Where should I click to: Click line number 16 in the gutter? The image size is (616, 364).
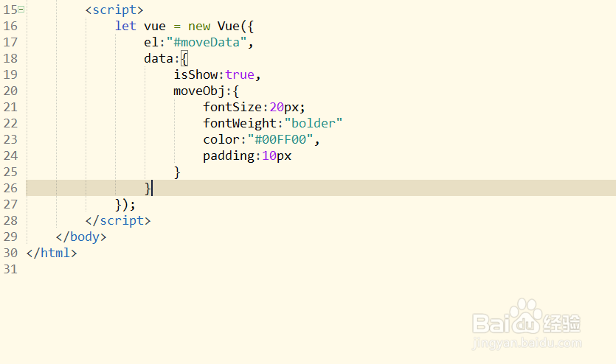[10, 26]
